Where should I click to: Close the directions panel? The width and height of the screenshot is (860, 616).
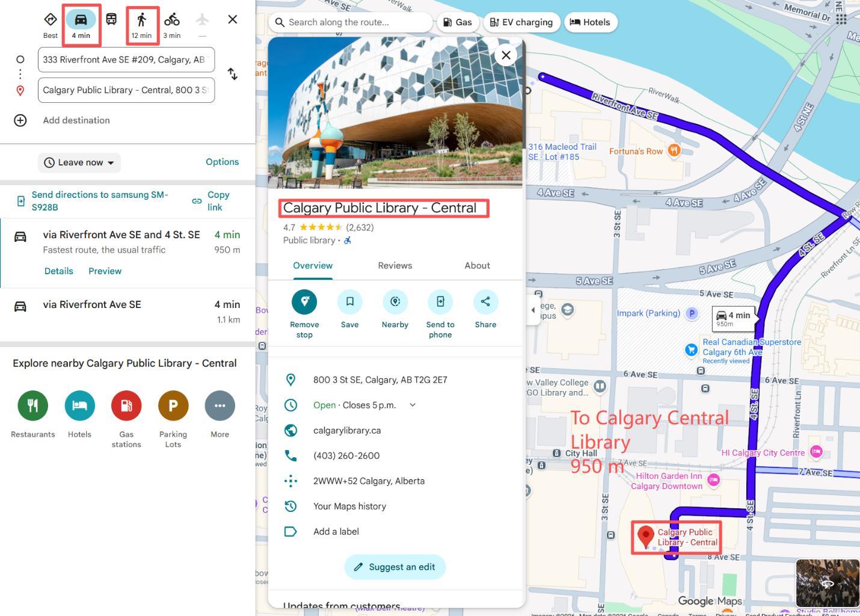click(x=233, y=19)
